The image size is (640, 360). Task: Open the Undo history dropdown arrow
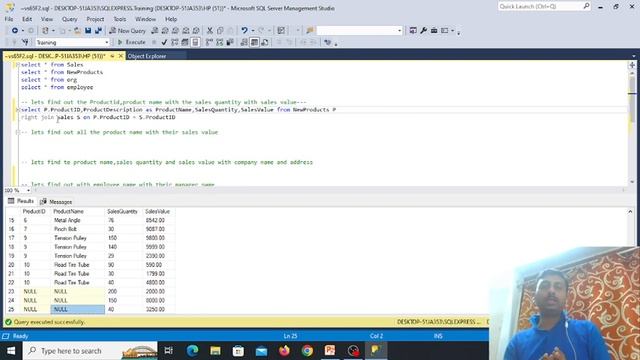tap(253, 31)
